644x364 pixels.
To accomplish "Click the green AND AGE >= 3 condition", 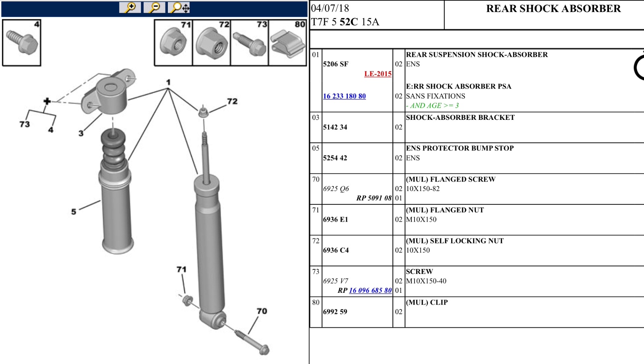I will [x=432, y=105].
